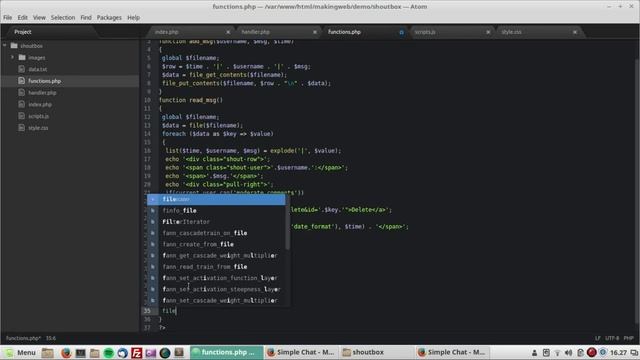Click the data.txt file icon

(x=22, y=69)
